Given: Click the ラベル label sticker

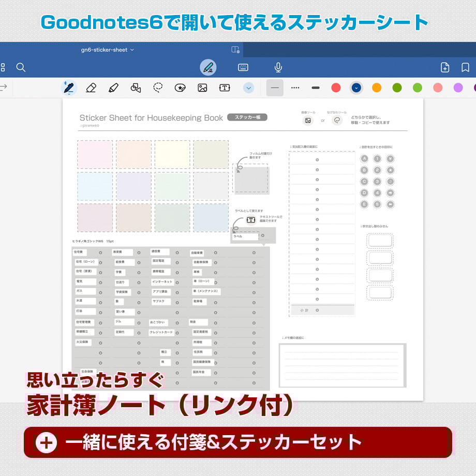Looking at the screenshot, I should (245, 236).
